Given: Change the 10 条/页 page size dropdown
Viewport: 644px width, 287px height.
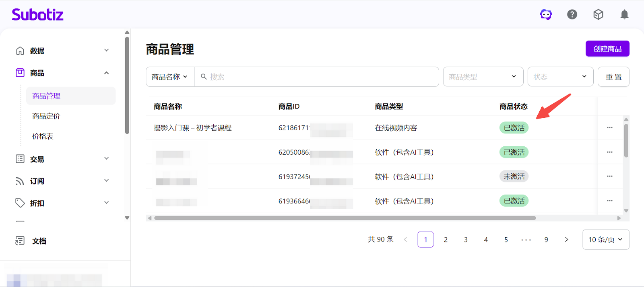Looking at the screenshot, I should click(x=605, y=240).
